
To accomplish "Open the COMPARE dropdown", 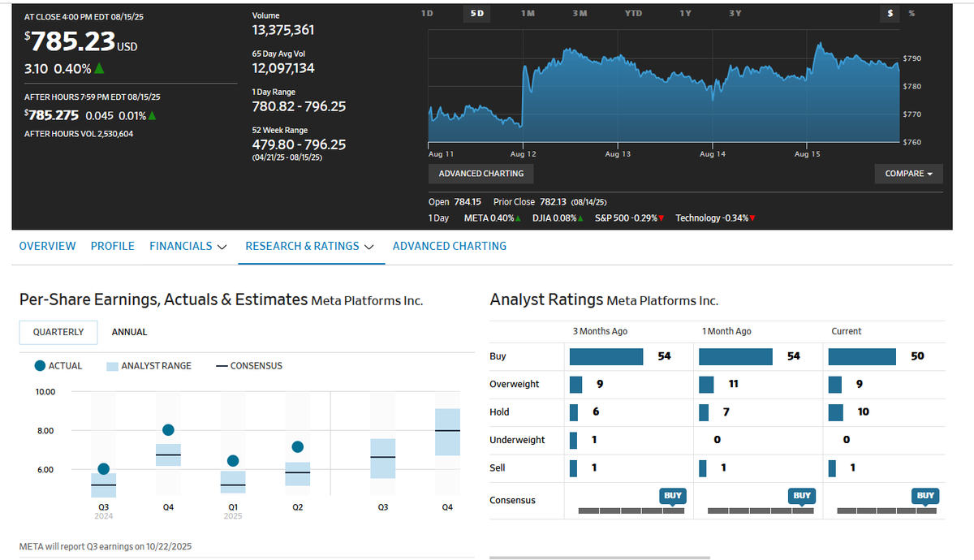I will tap(908, 174).
